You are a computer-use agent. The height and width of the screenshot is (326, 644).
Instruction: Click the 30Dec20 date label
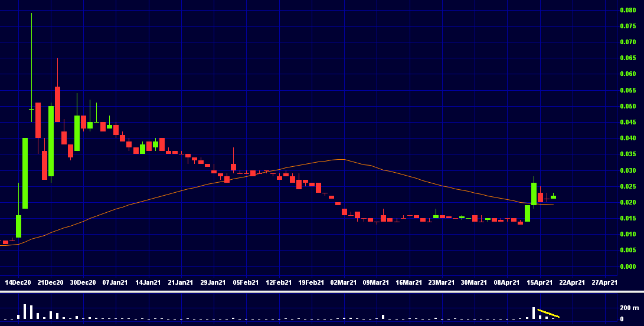click(83, 282)
